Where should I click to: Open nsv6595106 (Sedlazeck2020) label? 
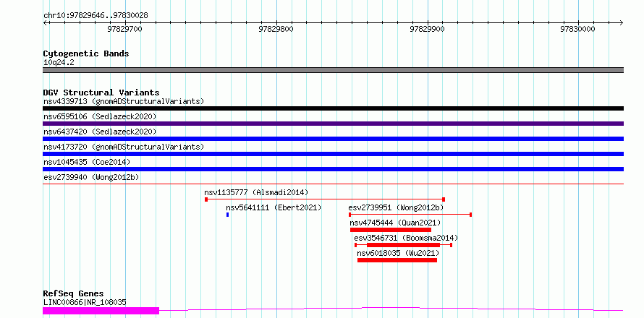(100, 116)
